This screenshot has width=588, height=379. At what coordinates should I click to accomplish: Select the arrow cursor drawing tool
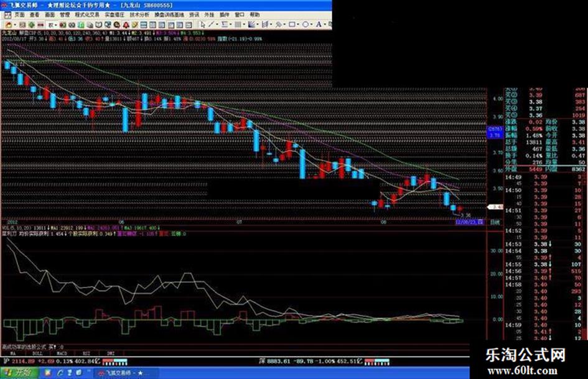point(202,25)
